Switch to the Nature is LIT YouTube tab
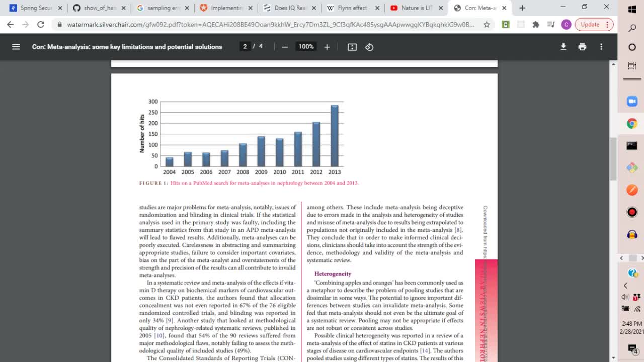 (x=417, y=8)
